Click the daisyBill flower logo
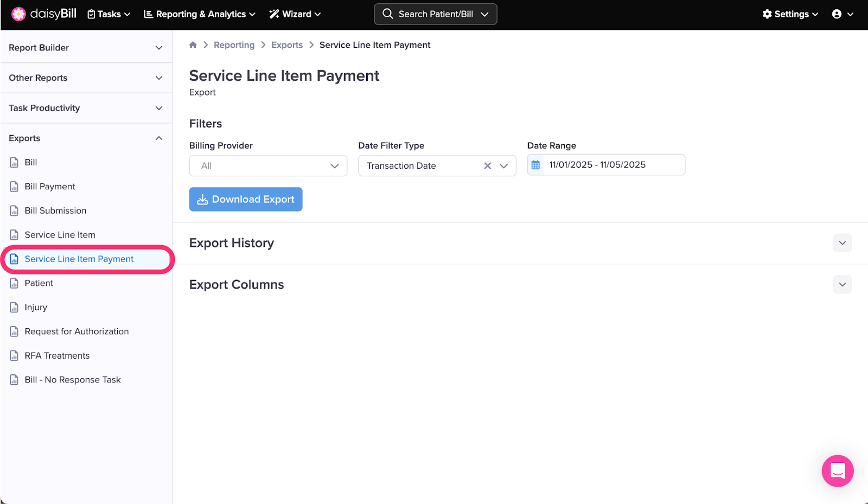 [x=18, y=14]
